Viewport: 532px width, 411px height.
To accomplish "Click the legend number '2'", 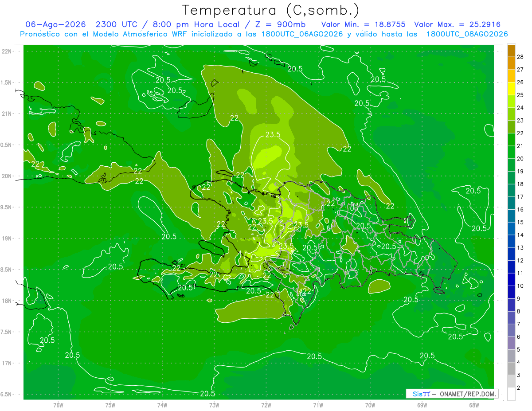I will coord(519,388).
